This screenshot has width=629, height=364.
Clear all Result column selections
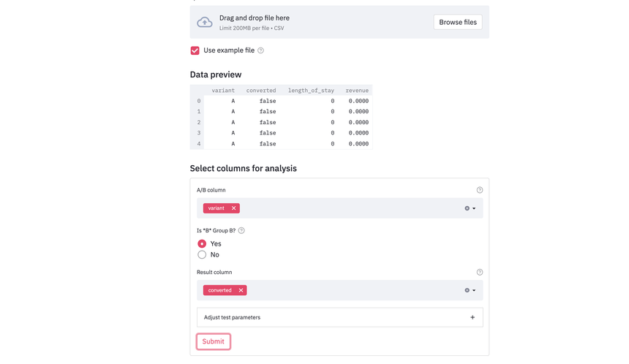pos(467,290)
